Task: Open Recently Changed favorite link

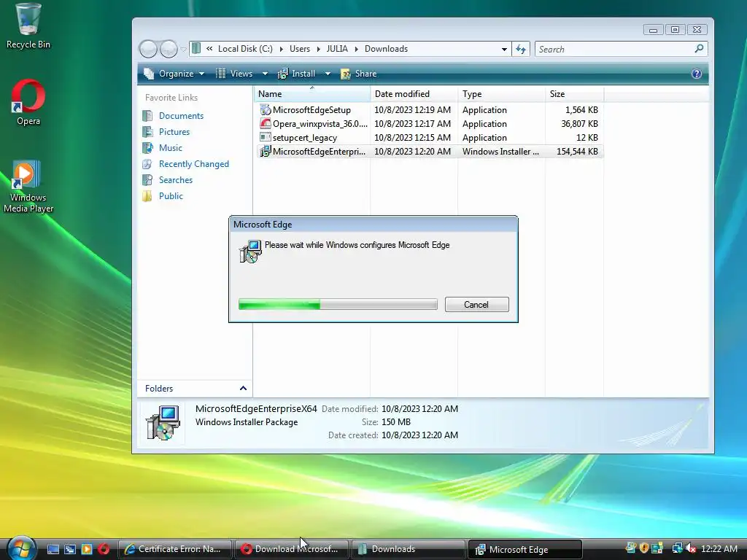Action: pos(194,164)
